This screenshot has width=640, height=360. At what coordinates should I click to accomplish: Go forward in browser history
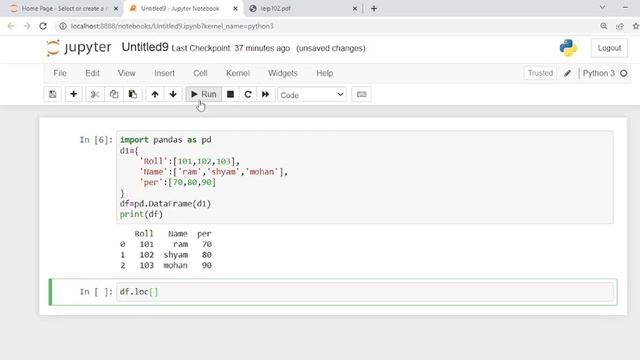pos(27,26)
